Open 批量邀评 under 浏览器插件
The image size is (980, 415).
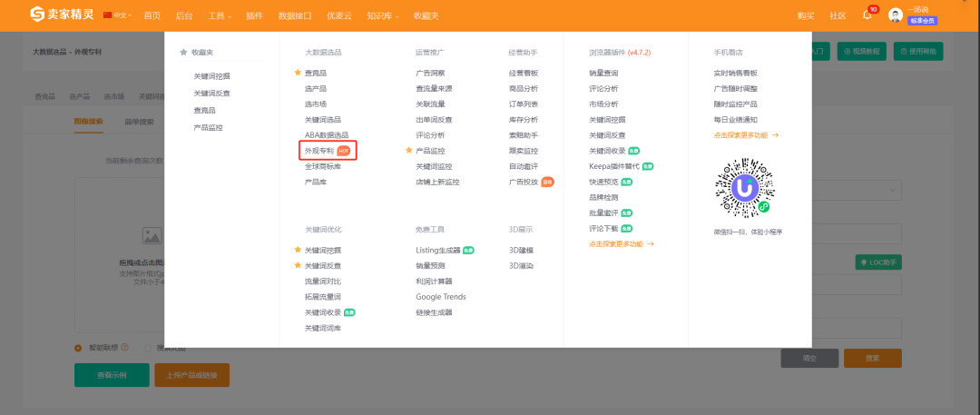tap(603, 212)
